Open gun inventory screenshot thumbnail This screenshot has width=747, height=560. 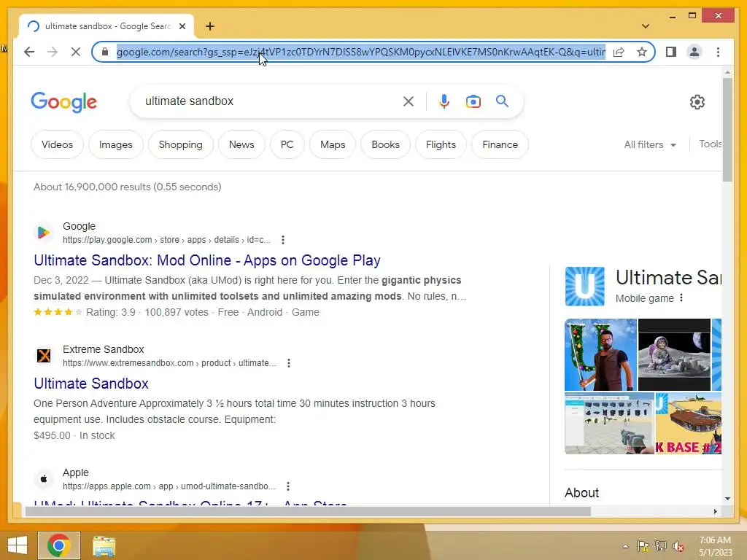coord(609,424)
